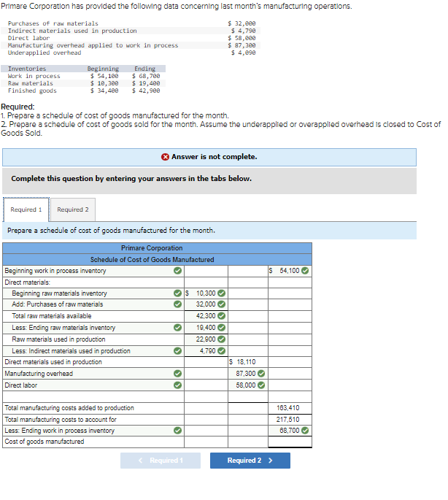The width and height of the screenshot is (448, 500).
Task: Click the 'Raw materials used in production' row label
Action: pyautogui.click(x=58, y=339)
